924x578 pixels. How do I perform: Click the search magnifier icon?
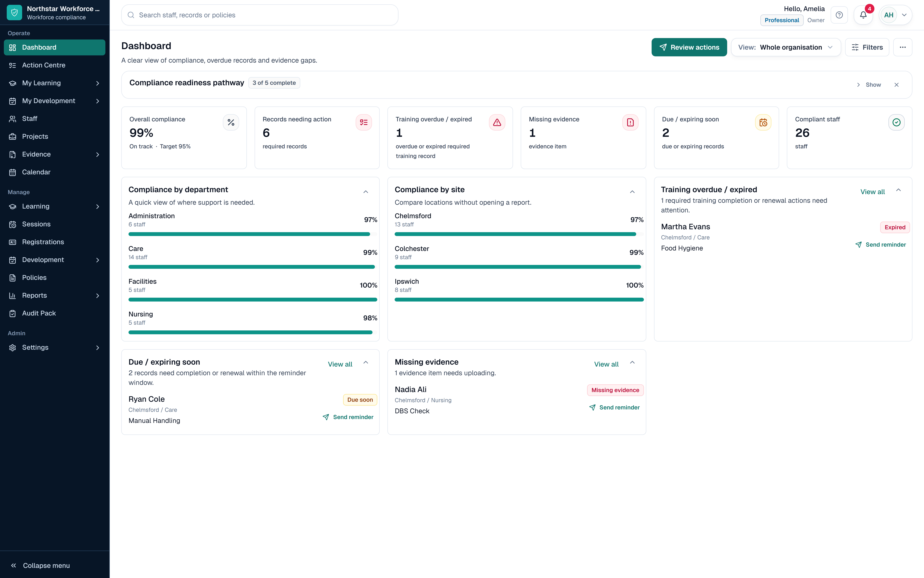pyautogui.click(x=131, y=15)
